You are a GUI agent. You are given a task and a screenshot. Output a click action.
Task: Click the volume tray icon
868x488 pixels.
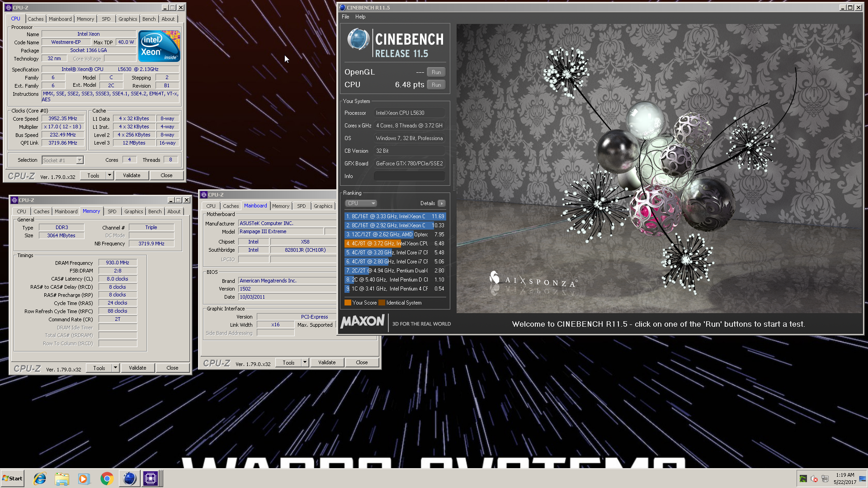click(814, 479)
